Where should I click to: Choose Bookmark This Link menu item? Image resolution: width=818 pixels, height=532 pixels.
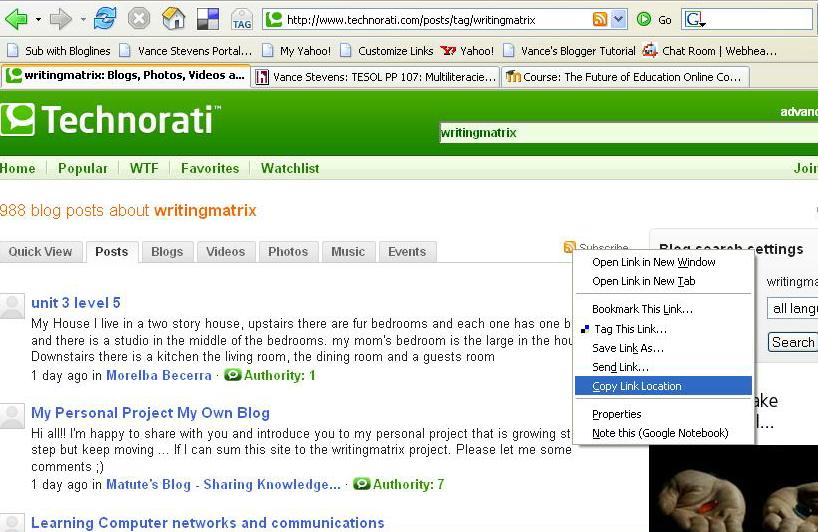(x=663, y=309)
